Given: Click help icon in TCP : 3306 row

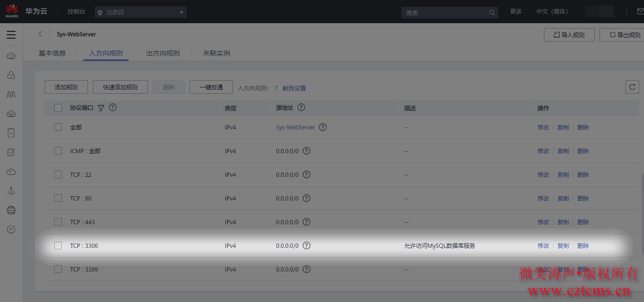Looking at the screenshot, I should click(x=307, y=245).
